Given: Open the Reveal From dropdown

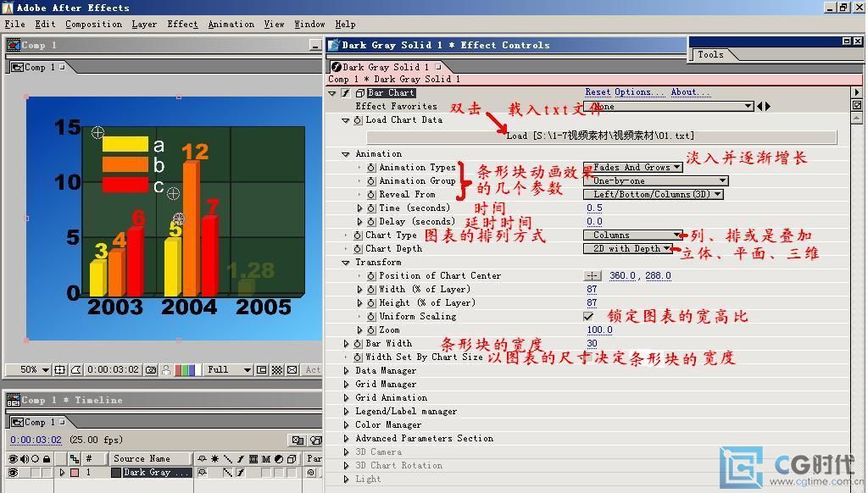Looking at the screenshot, I should 654,194.
